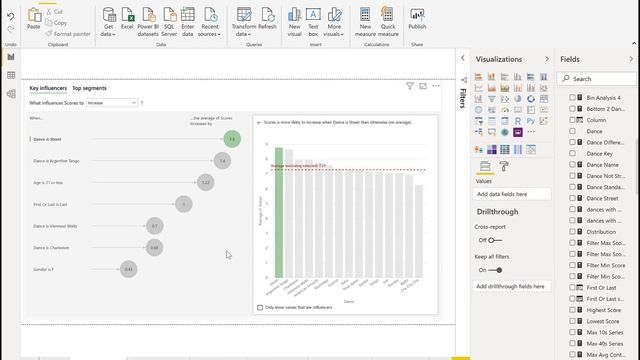
Task: Click the Paste button
Action: (34, 19)
